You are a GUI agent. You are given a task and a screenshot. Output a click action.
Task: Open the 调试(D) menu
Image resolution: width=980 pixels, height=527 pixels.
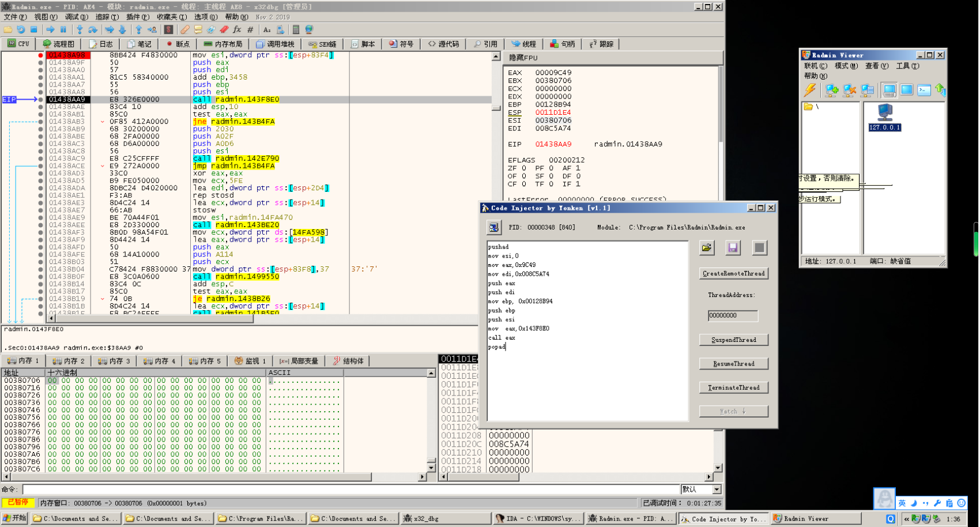pos(76,17)
